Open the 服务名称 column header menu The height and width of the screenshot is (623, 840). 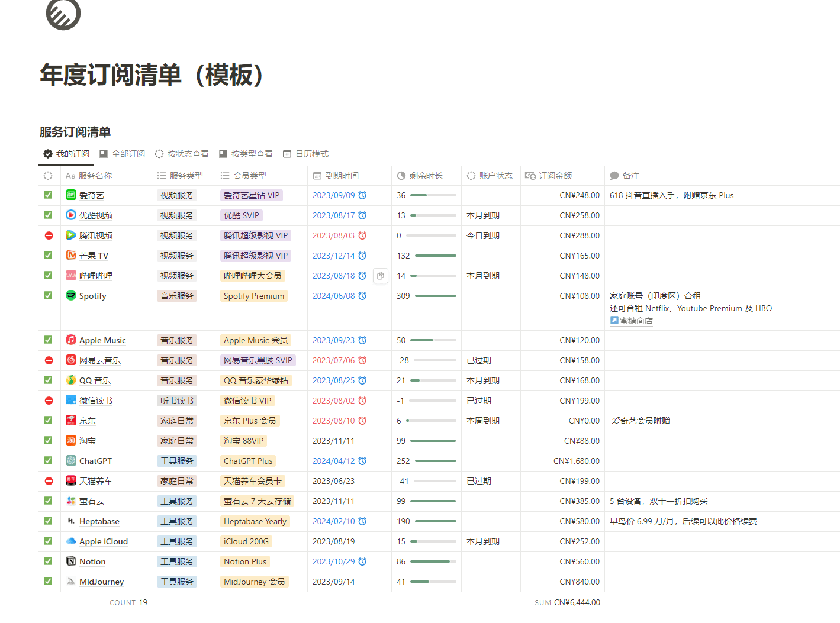(106, 176)
